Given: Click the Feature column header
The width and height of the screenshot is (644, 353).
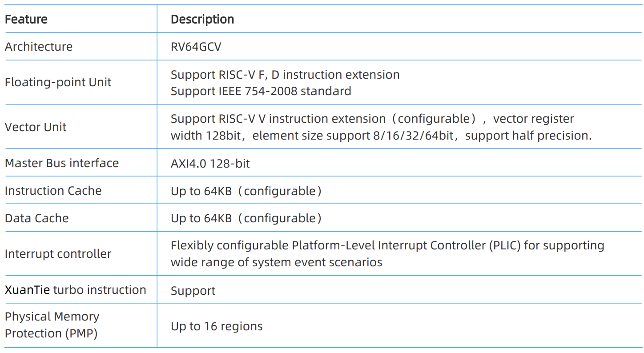Looking at the screenshot, I should (26, 20).
